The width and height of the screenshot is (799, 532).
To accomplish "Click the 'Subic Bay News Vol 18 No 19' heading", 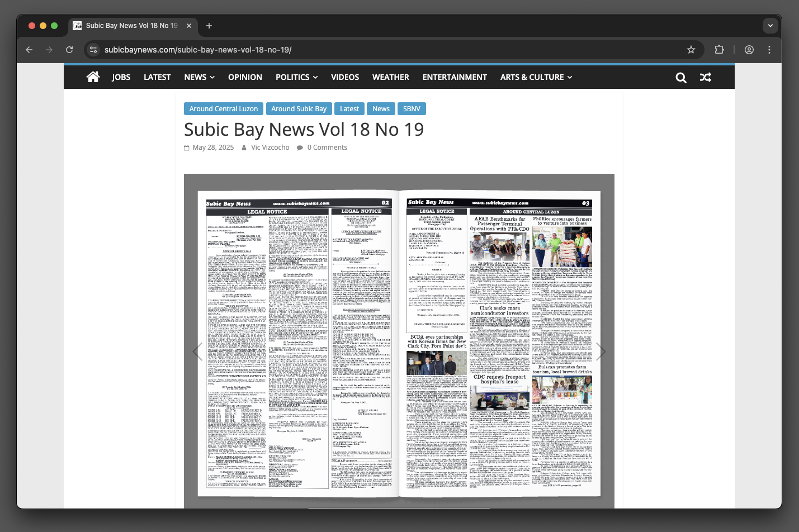I will [x=304, y=130].
